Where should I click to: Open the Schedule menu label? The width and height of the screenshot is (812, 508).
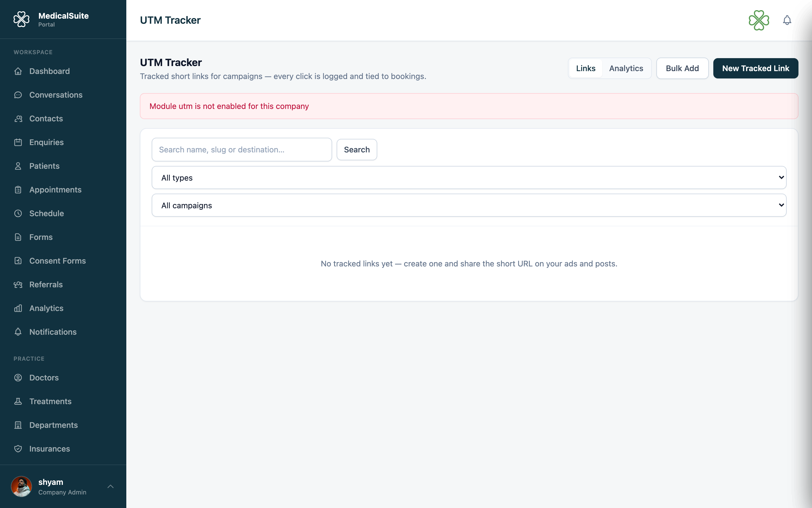point(46,213)
